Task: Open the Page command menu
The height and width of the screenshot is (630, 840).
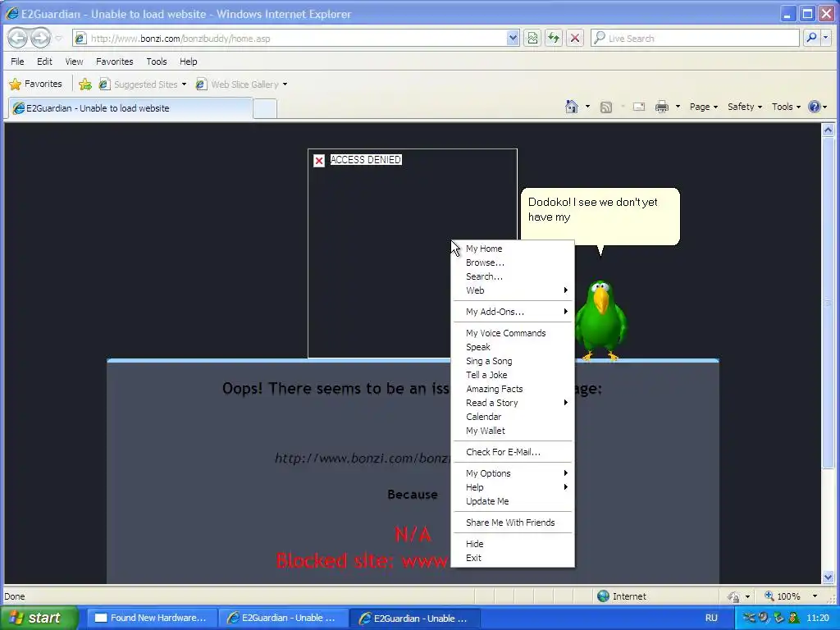Action: [x=703, y=107]
